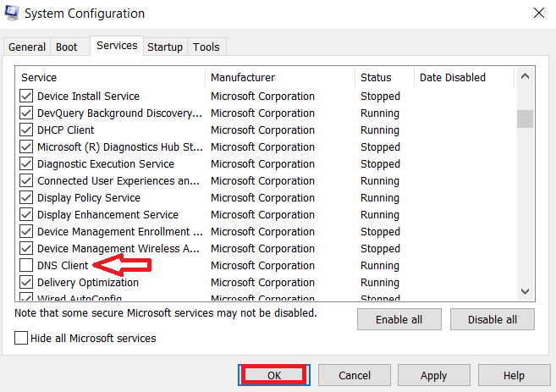Uncheck Diagnostic Execution Service checkbox

point(26,164)
